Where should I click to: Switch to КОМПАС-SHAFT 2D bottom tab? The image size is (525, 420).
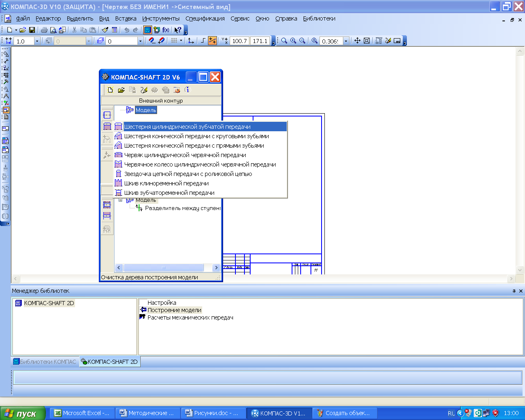click(109, 362)
